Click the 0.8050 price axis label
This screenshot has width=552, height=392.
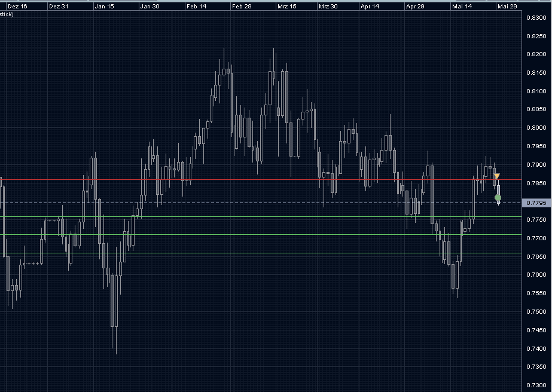[536, 109]
